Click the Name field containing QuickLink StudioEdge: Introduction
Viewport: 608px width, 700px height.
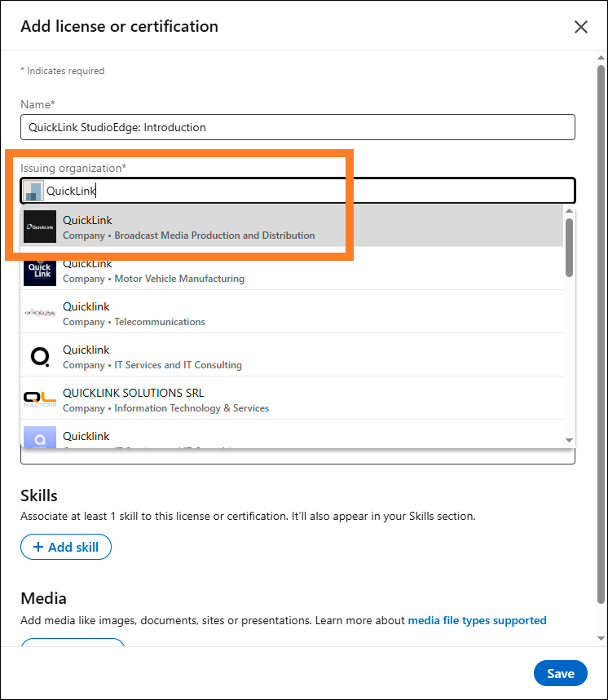(297, 127)
